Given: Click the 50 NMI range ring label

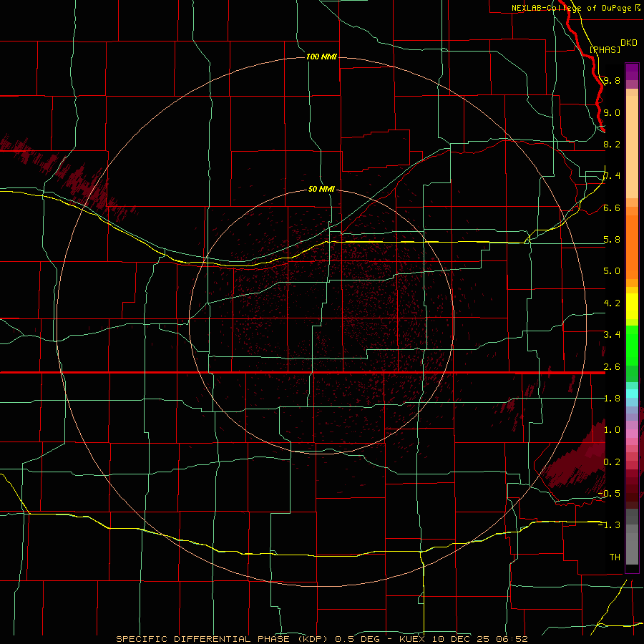Looking at the screenshot, I should [x=321, y=189].
